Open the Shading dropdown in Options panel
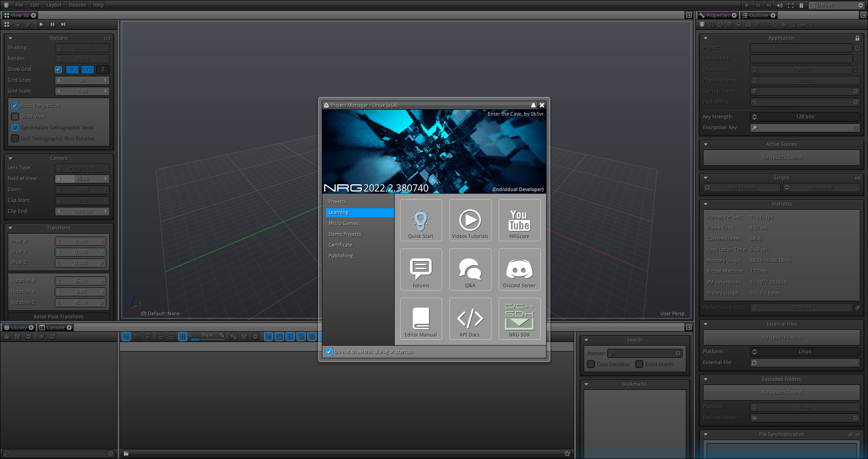The width and height of the screenshot is (868, 459). [x=82, y=47]
